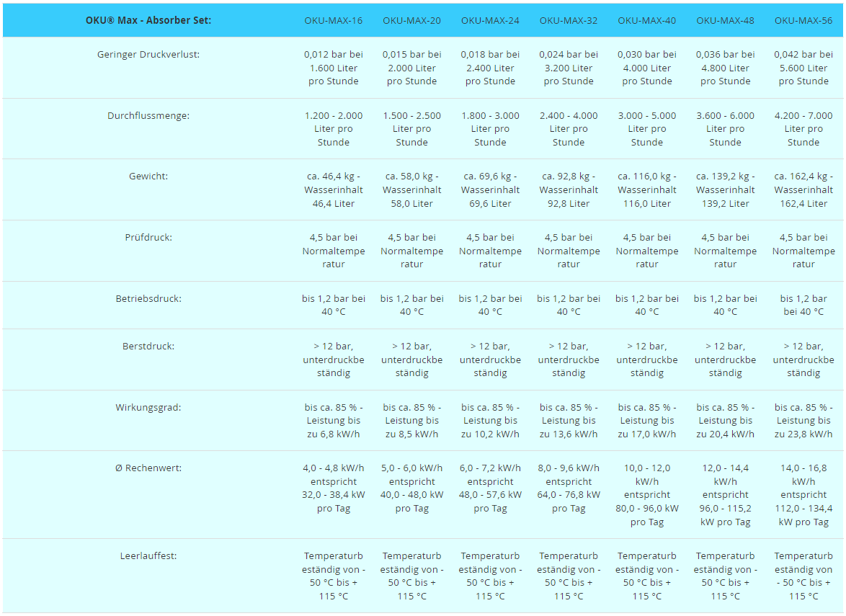Click the 10,0 - 12,0 kW/h Rechenwert cell
Viewport: 846px width, 616px height.
point(647,495)
